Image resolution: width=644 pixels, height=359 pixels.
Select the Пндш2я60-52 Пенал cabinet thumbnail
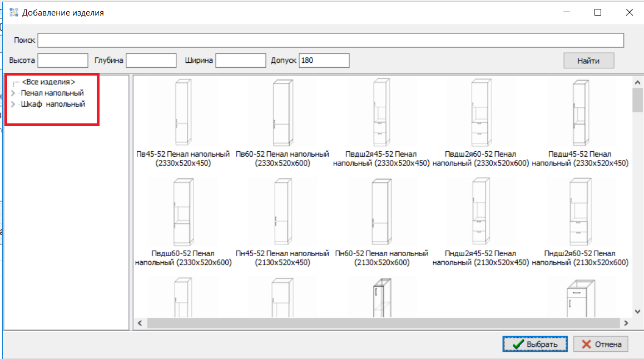[x=580, y=212]
